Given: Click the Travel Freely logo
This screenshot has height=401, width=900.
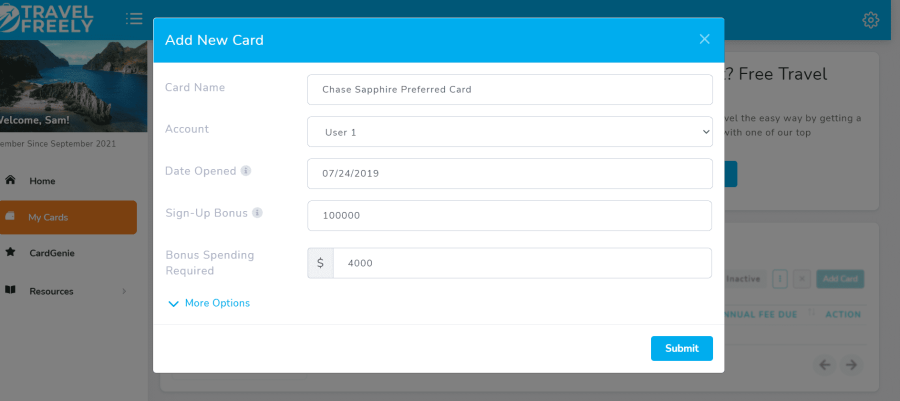Looking at the screenshot, I should (47, 18).
